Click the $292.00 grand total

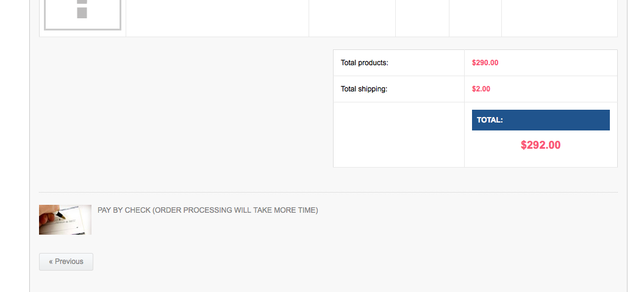(540, 145)
